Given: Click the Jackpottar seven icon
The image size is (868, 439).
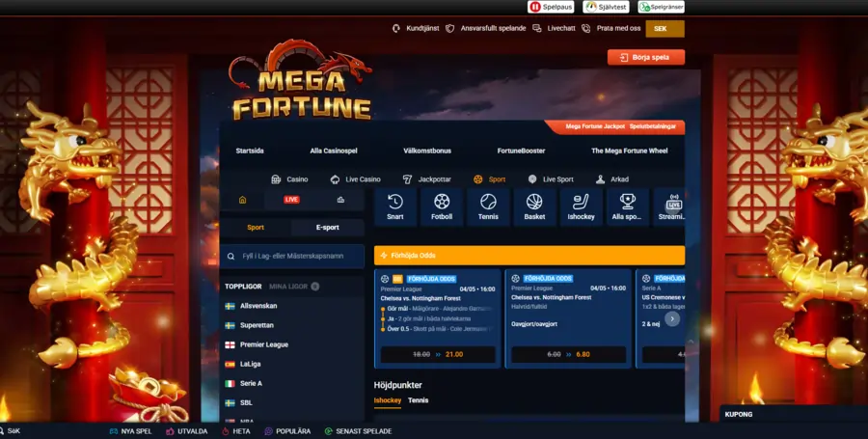Looking at the screenshot, I should [407, 179].
